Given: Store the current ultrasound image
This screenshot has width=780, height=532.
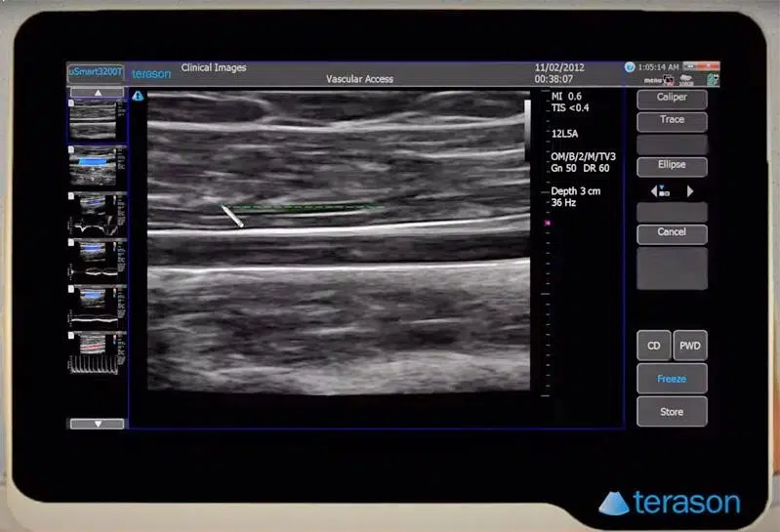Looking at the screenshot, I should coord(672,412).
